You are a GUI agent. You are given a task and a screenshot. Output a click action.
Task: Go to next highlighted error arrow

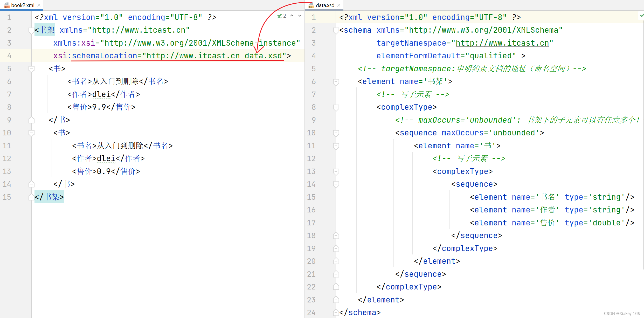click(300, 16)
